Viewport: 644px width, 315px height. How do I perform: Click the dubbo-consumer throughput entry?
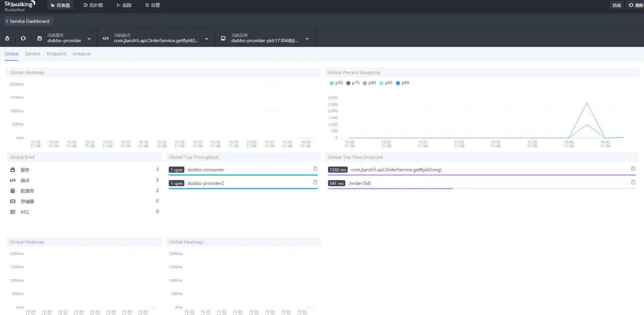[x=206, y=169]
